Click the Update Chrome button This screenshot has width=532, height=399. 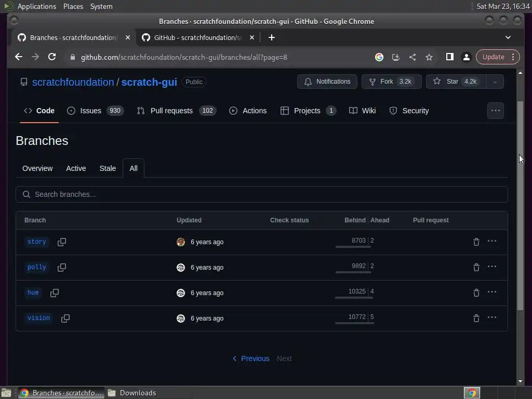(x=494, y=57)
